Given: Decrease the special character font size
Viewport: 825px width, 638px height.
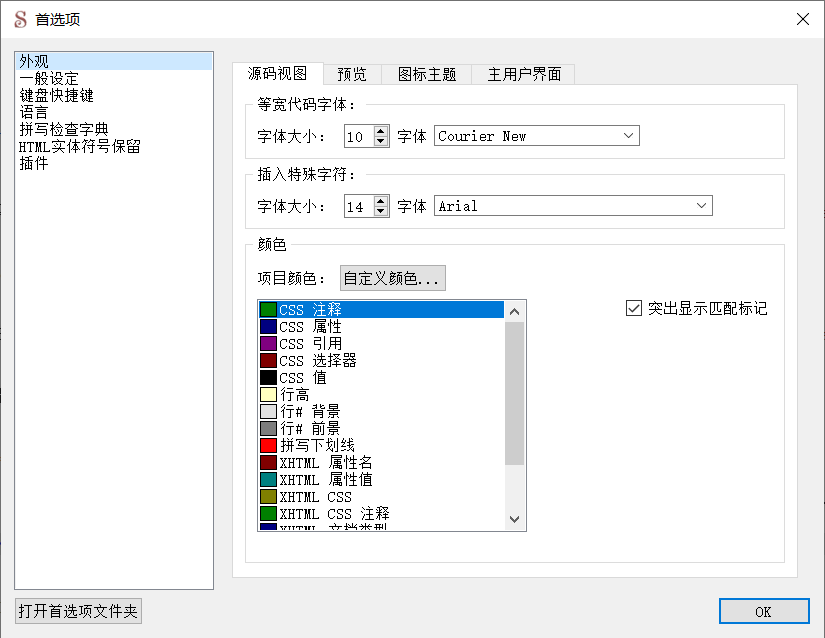Looking at the screenshot, I should (382, 211).
